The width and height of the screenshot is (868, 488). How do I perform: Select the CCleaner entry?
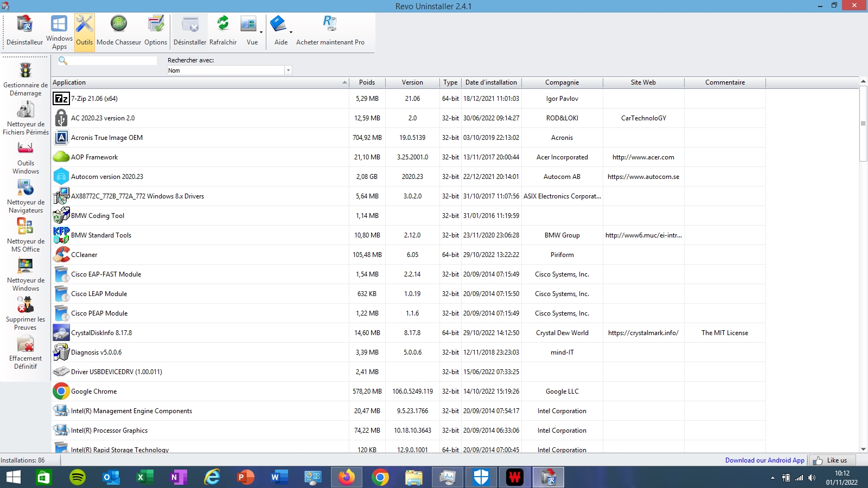coord(409,255)
